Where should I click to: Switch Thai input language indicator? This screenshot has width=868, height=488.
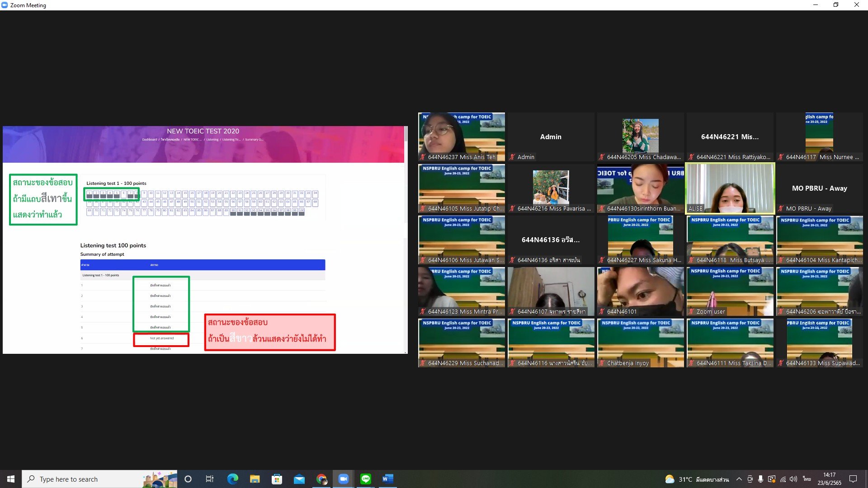pos(807,479)
